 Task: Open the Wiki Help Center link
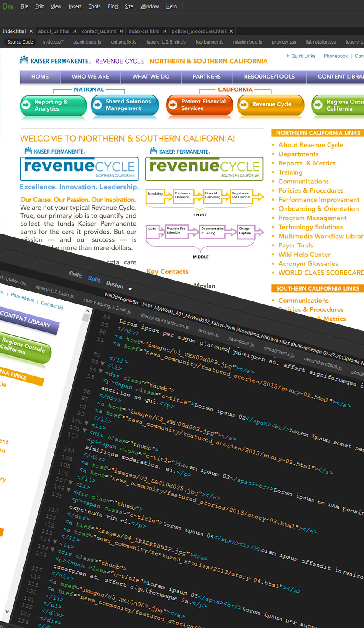click(x=305, y=255)
